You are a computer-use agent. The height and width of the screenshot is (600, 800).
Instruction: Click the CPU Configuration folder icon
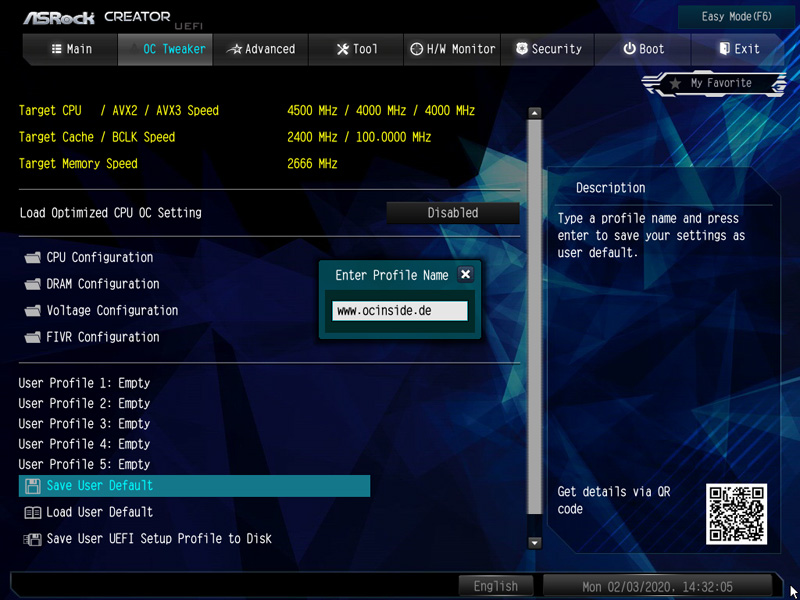[x=33, y=258]
